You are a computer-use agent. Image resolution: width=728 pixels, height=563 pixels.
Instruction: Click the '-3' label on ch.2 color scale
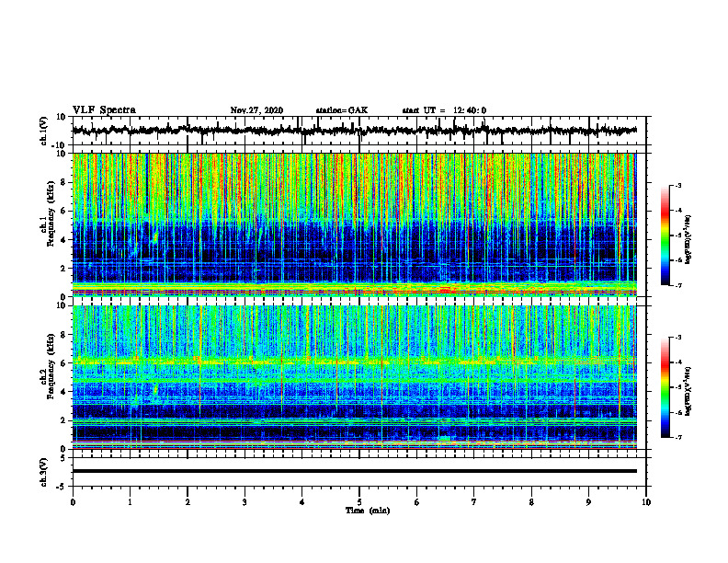tap(677, 338)
